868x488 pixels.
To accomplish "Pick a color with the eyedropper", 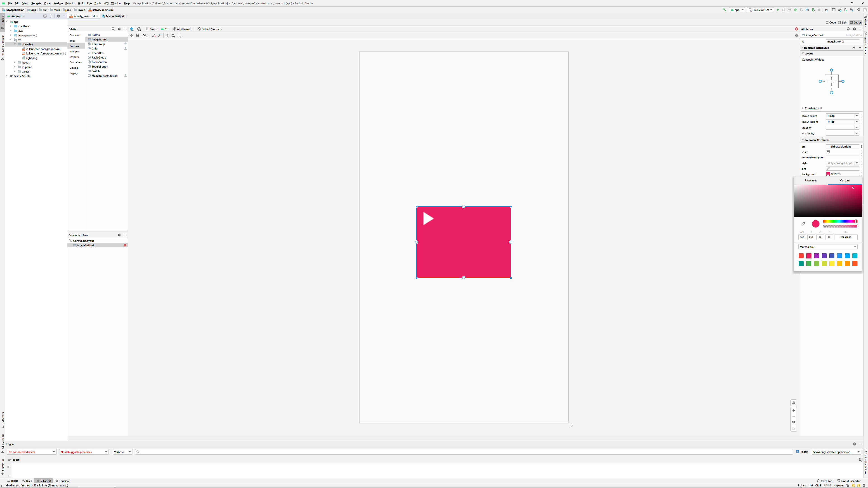I will point(803,224).
